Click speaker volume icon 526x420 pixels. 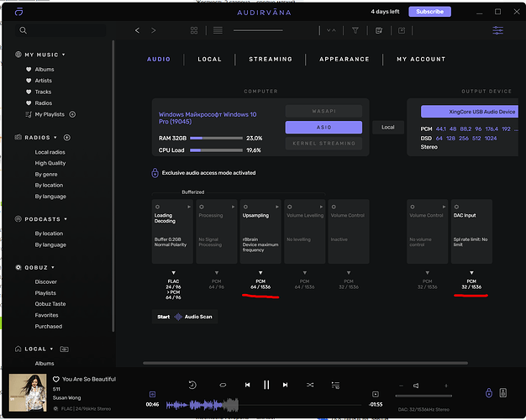(416, 386)
